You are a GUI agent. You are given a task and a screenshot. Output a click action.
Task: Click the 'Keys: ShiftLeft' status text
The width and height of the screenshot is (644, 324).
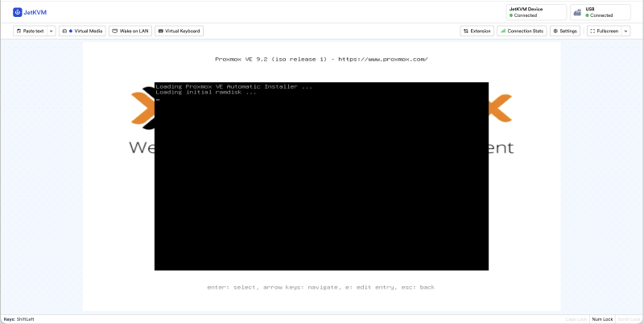[19, 319]
